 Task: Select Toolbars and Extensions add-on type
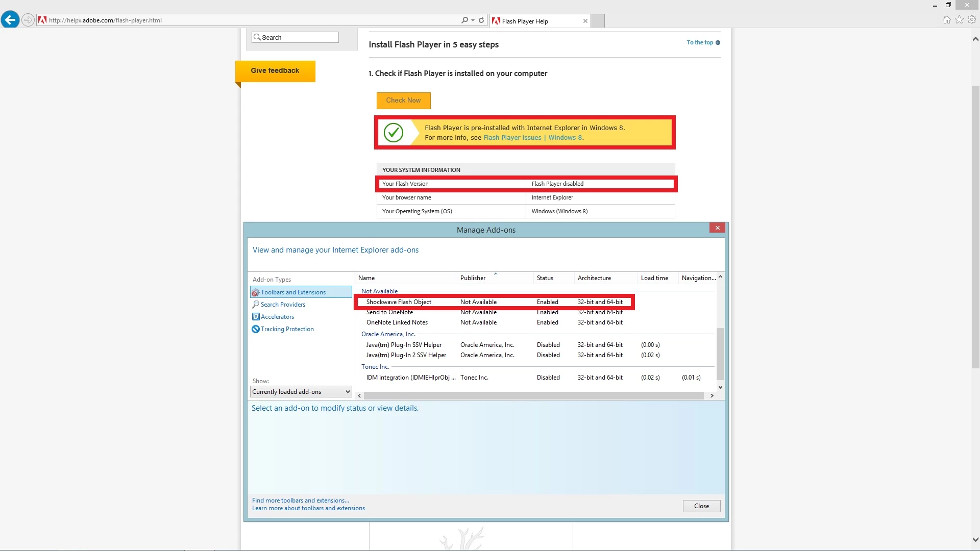(x=293, y=292)
